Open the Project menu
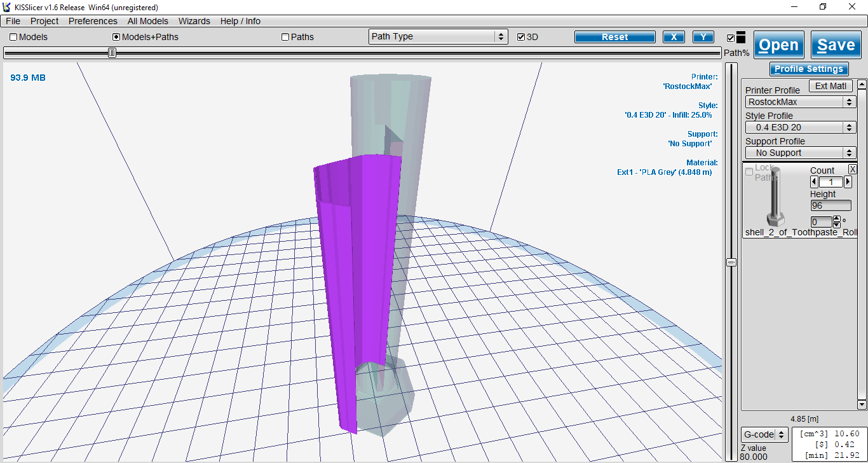Image resolution: width=868 pixels, height=463 pixels. (x=44, y=21)
